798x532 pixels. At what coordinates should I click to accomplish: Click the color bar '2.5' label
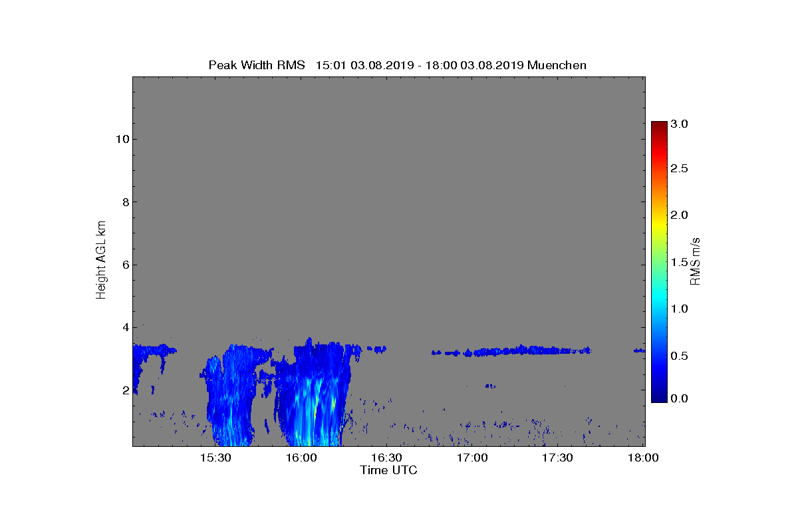coord(679,169)
